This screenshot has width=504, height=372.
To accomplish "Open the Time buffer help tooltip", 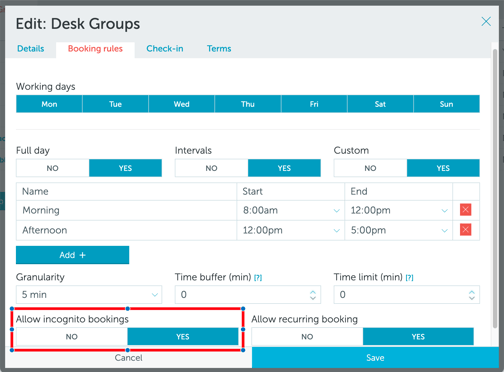I will (x=258, y=278).
